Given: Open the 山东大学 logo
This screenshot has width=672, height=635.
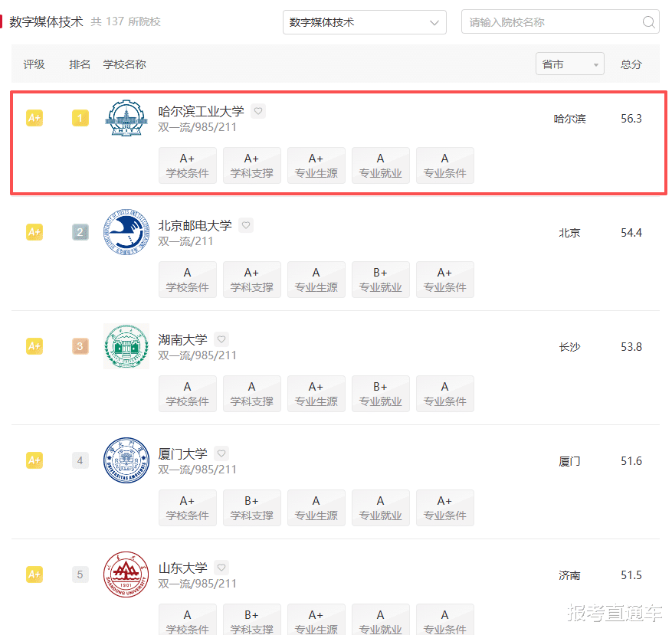Looking at the screenshot, I should tap(126, 574).
